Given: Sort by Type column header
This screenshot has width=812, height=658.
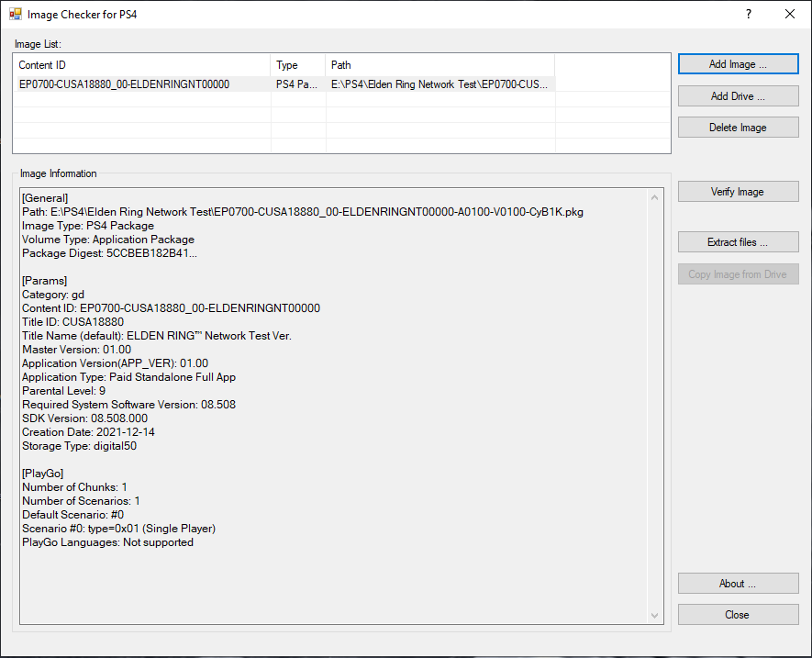Looking at the screenshot, I should (298, 65).
